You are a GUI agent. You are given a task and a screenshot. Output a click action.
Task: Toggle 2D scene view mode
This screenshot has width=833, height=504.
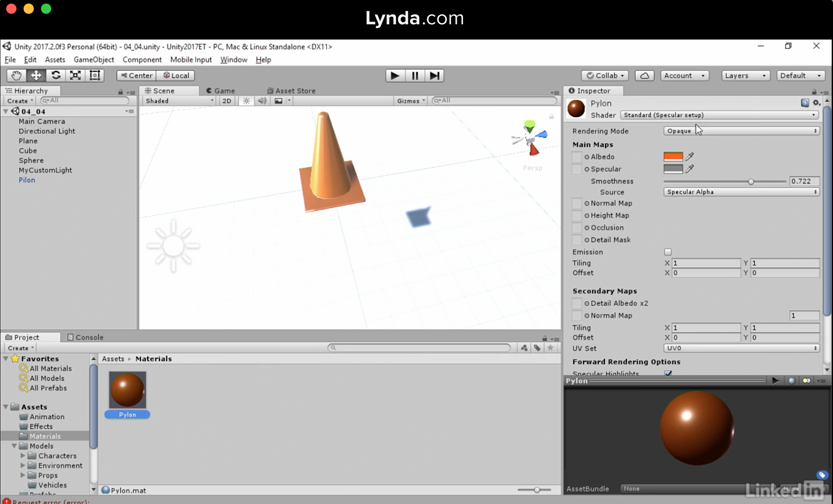click(x=227, y=101)
